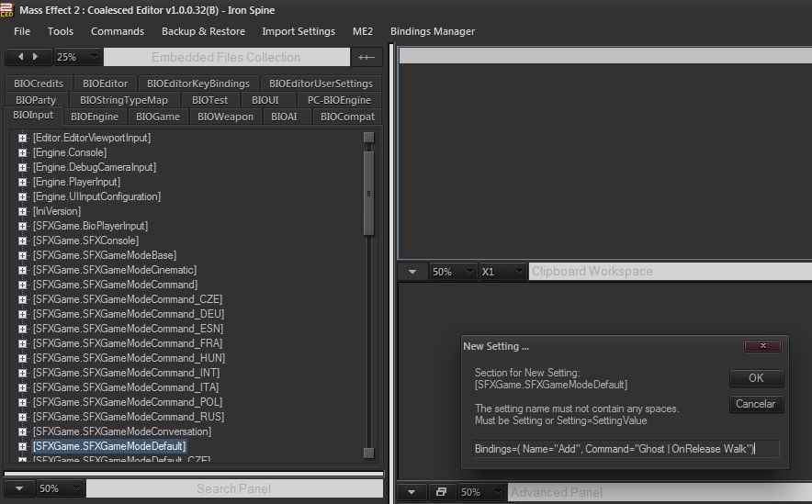812x504 pixels.
Task: Open the 50% dropdown in Search Panel bar
Action: coord(60,488)
